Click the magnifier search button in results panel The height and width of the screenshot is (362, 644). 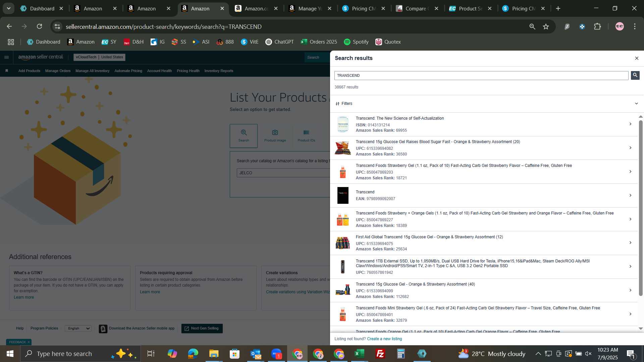(635, 75)
